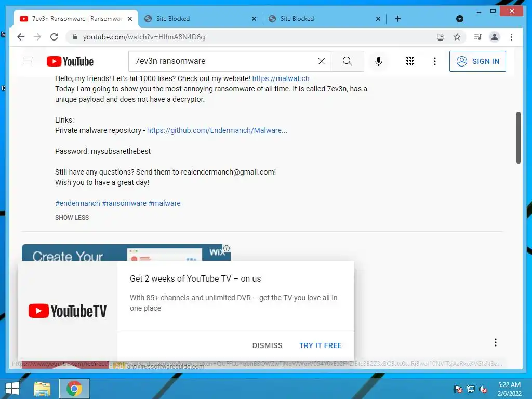Open the Chrome profile avatar
The height and width of the screenshot is (399, 532).
(x=495, y=37)
